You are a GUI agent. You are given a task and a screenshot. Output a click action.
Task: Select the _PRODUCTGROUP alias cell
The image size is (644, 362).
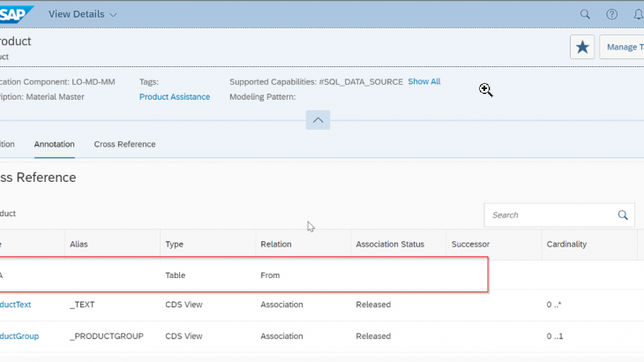coord(107,336)
